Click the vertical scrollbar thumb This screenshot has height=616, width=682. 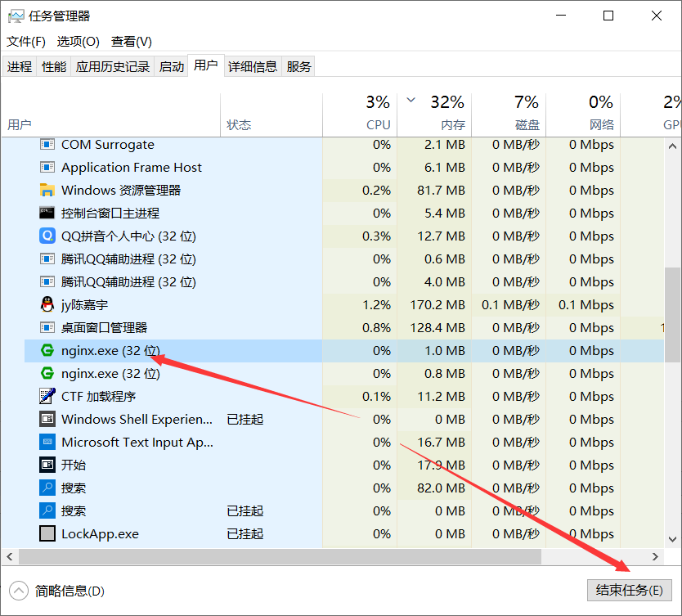[672, 314]
